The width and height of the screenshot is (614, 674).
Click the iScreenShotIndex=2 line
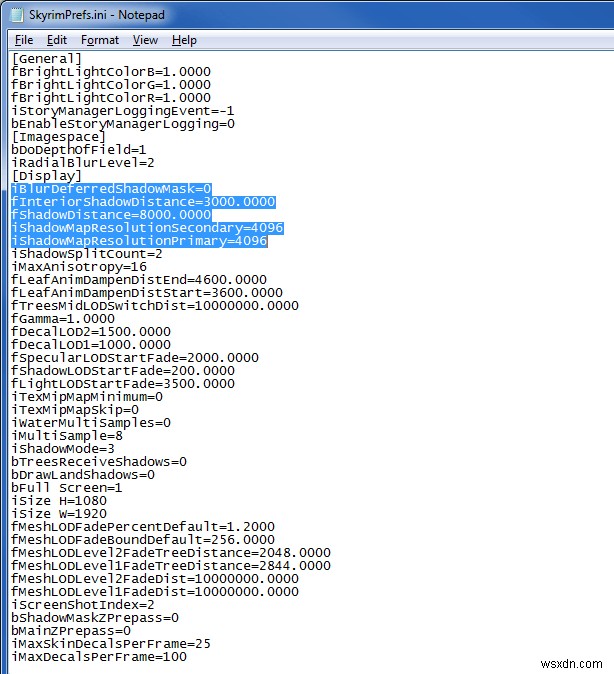(83, 605)
